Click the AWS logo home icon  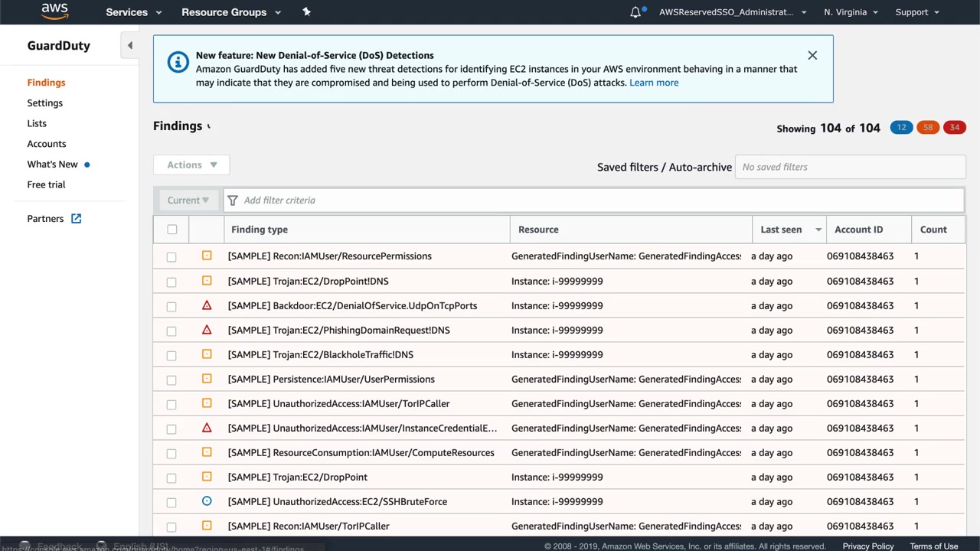tap(54, 11)
